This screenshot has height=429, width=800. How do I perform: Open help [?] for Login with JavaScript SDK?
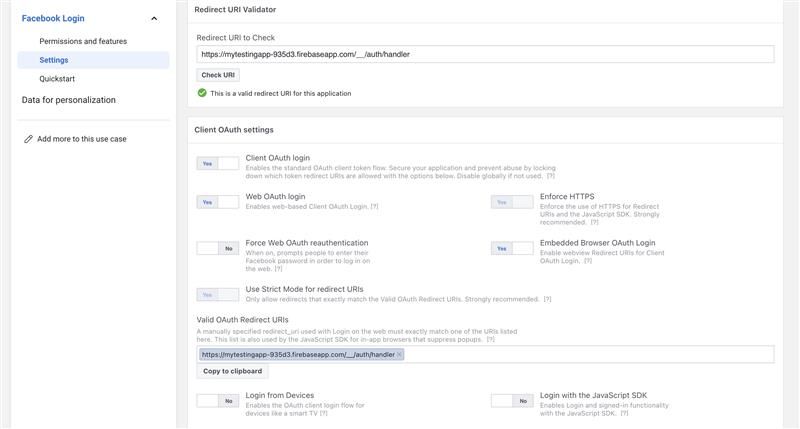pyautogui.click(x=624, y=414)
